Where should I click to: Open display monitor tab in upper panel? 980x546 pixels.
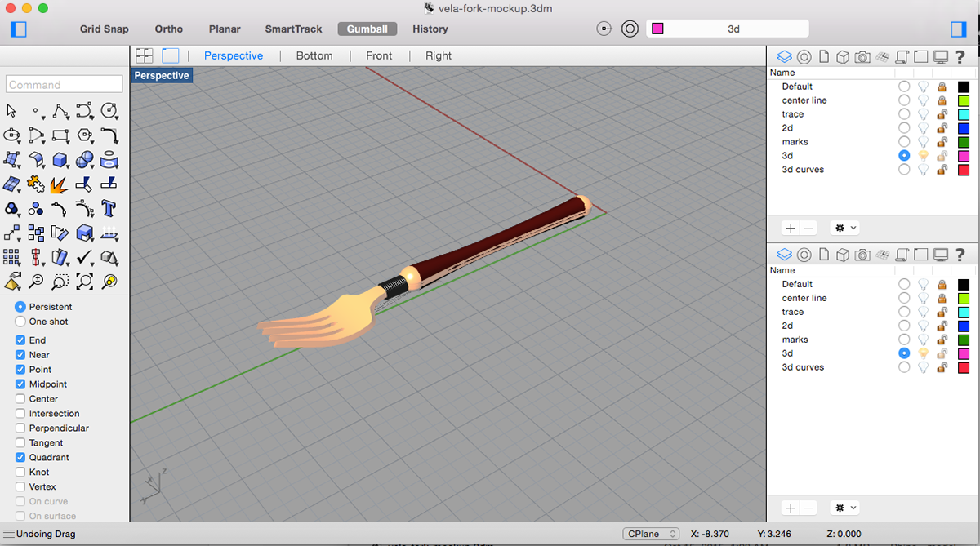(941, 56)
